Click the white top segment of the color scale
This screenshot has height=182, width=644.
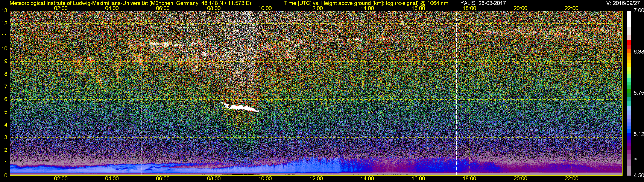tap(629, 19)
